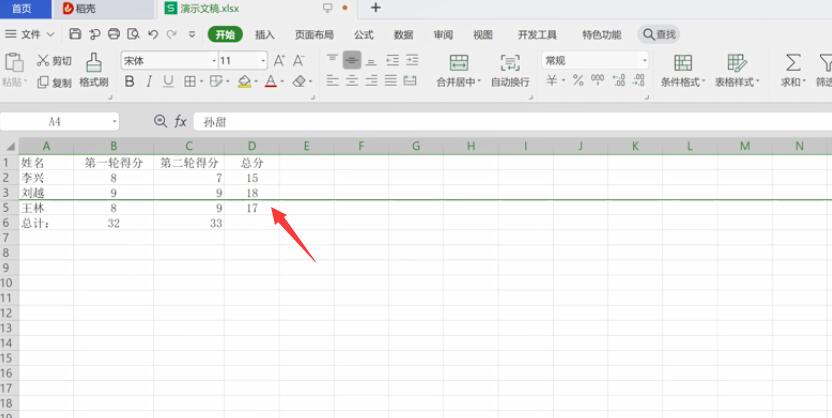The height and width of the screenshot is (418, 832).
Task: Toggle bold formatting
Action: [129, 81]
